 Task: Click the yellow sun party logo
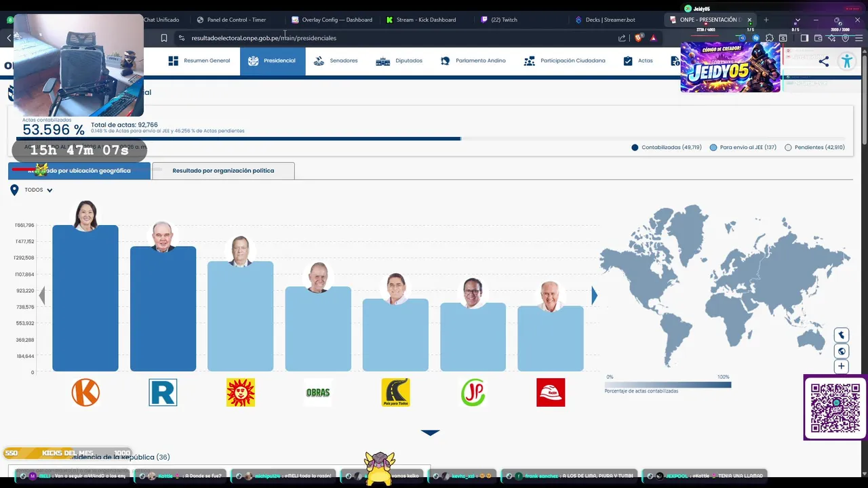coord(241,392)
